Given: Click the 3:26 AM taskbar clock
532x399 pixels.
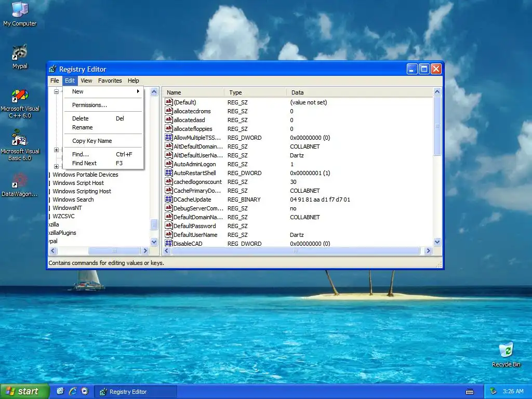Looking at the screenshot, I should tap(513, 391).
